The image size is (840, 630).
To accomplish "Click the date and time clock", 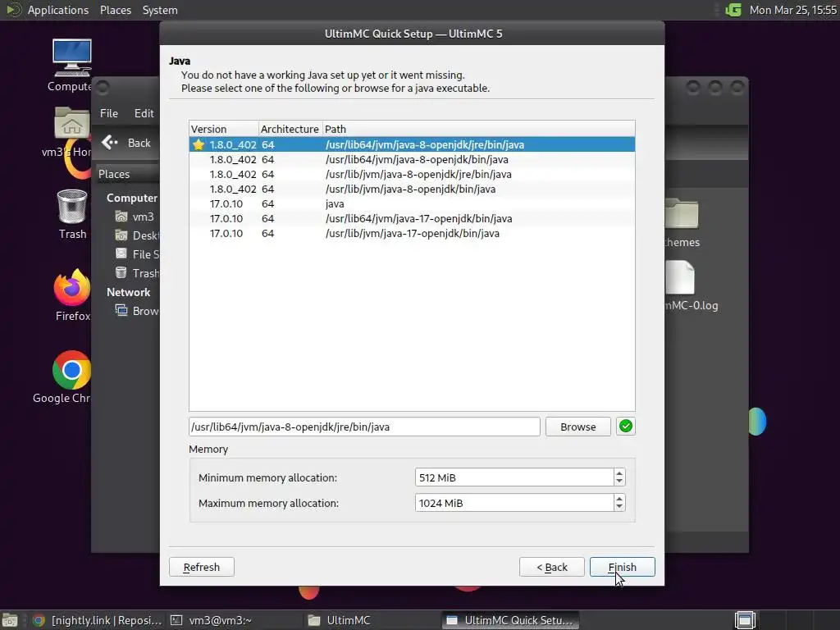I will pyautogui.click(x=793, y=10).
